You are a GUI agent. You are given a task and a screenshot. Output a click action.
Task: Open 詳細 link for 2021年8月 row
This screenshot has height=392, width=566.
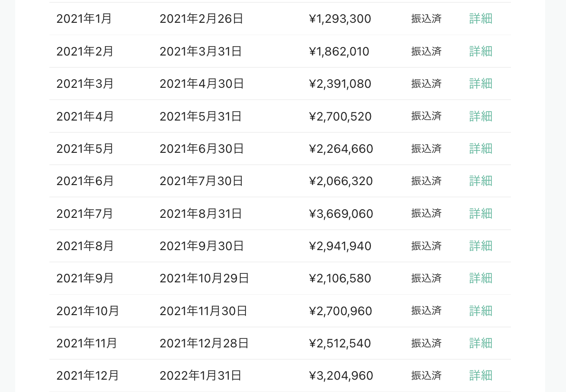coord(481,246)
